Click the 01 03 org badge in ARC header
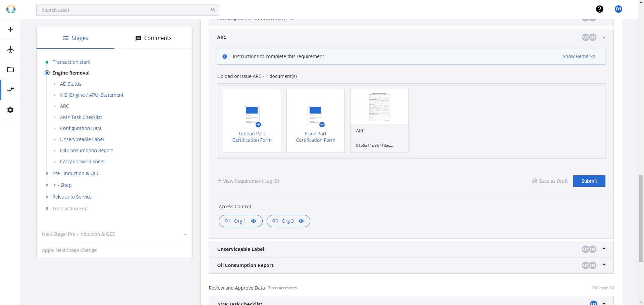This screenshot has height=305, width=644. pyautogui.click(x=589, y=37)
